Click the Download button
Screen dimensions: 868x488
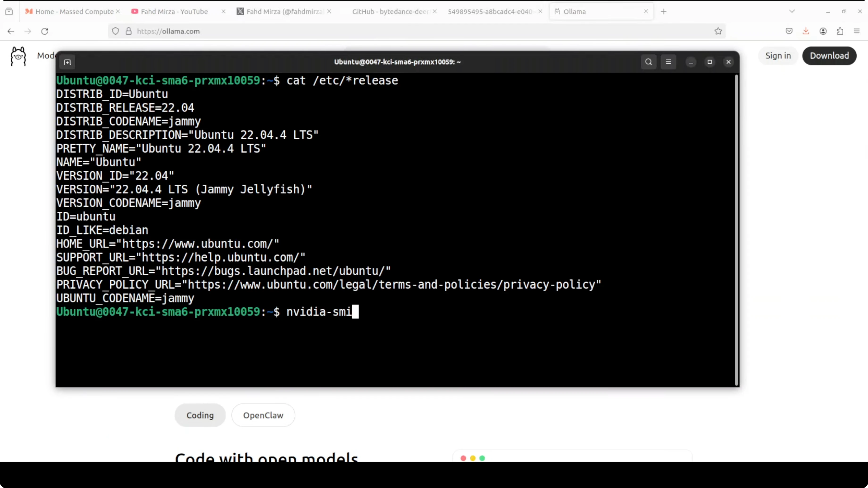[x=829, y=56]
